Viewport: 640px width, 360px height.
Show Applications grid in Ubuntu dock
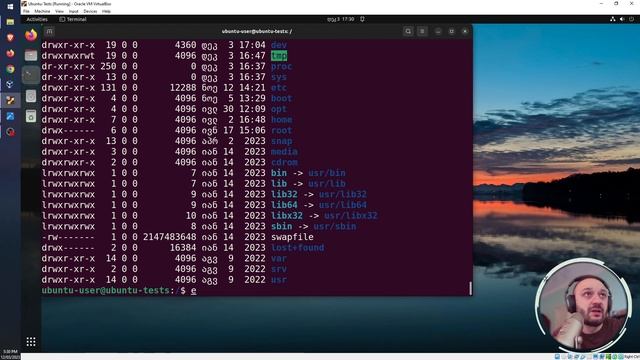pyautogui.click(x=31, y=342)
